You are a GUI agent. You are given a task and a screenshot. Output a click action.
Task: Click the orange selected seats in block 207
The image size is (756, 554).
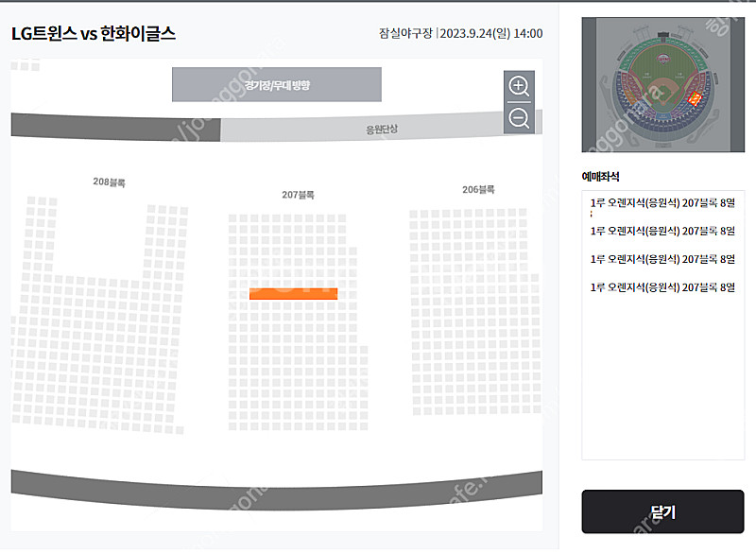point(293,294)
